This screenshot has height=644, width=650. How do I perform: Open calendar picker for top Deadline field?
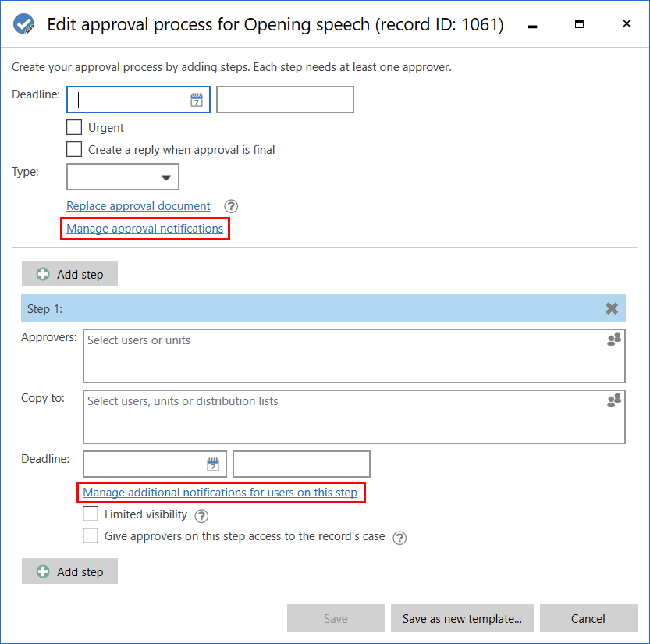coord(197,100)
